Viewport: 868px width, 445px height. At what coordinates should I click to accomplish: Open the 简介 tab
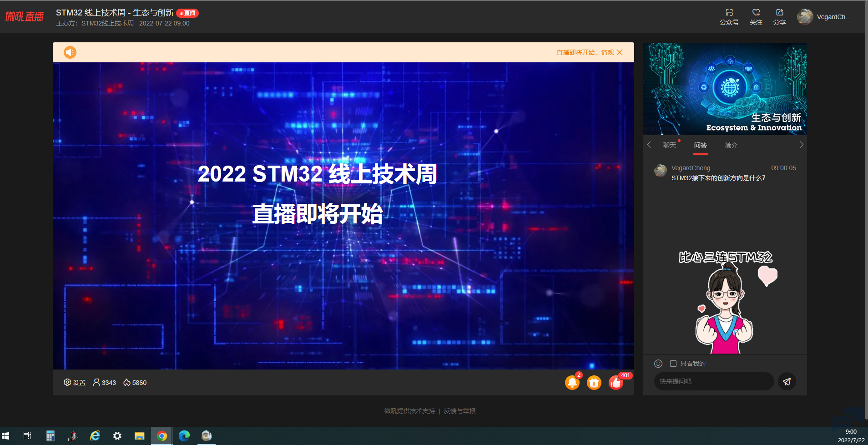[x=732, y=145]
